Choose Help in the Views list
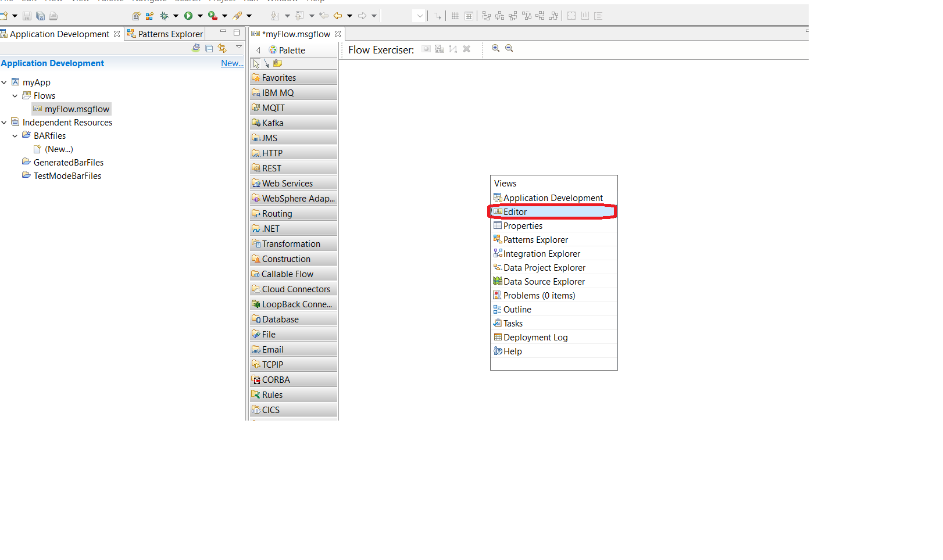The height and width of the screenshot is (560, 943). pyautogui.click(x=553, y=351)
